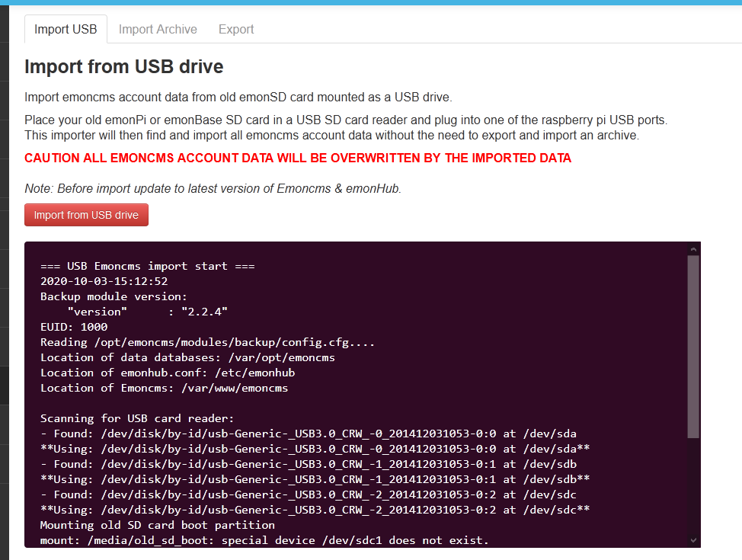This screenshot has width=742, height=560.
Task: Click the '=== USB Emoncms import start ===' line
Action: (148, 266)
